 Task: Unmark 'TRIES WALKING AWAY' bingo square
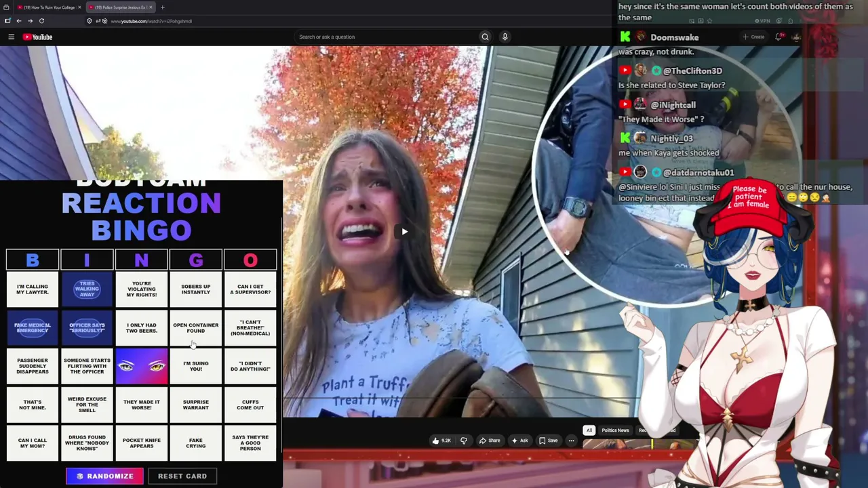pos(87,289)
